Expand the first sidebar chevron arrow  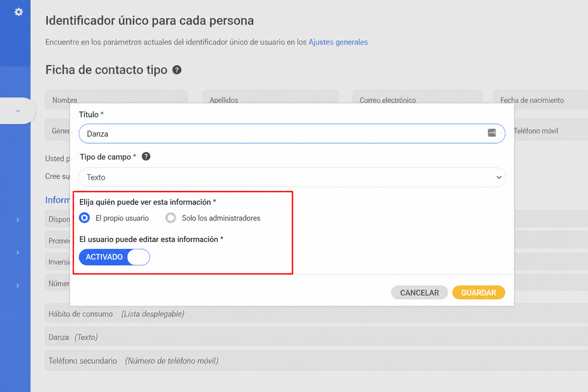[x=18, y=220]
